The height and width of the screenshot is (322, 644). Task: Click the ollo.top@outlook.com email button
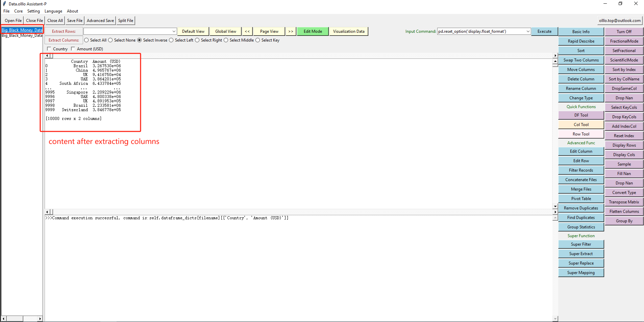point(620,21)
